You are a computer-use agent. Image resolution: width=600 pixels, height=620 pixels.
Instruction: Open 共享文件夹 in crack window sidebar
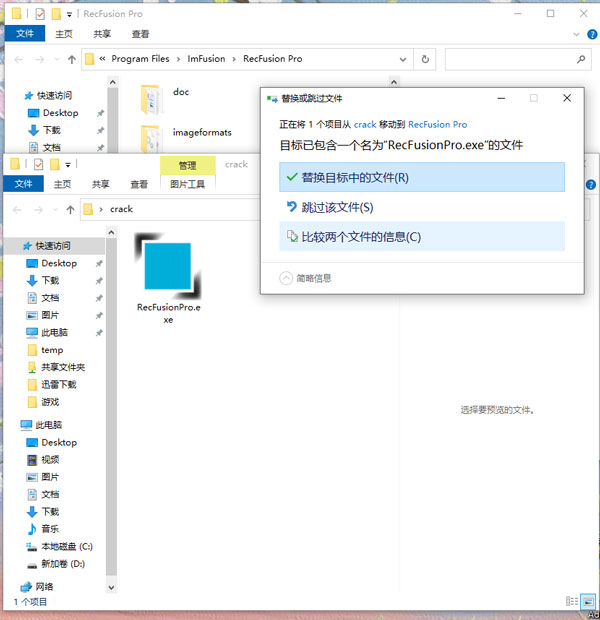point(63,367)
